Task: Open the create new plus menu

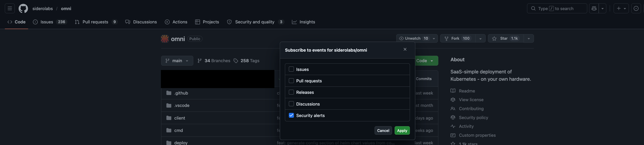Action: point(621,8)
